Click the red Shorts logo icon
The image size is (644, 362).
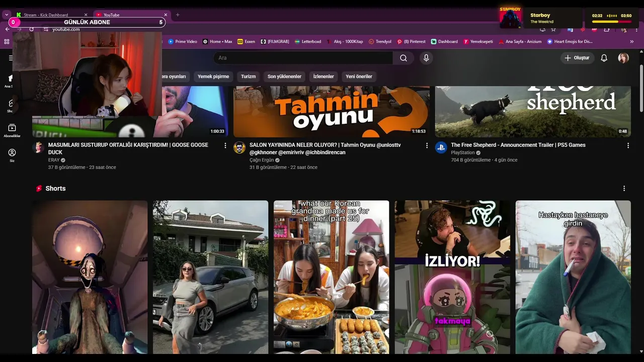point(39,189)
